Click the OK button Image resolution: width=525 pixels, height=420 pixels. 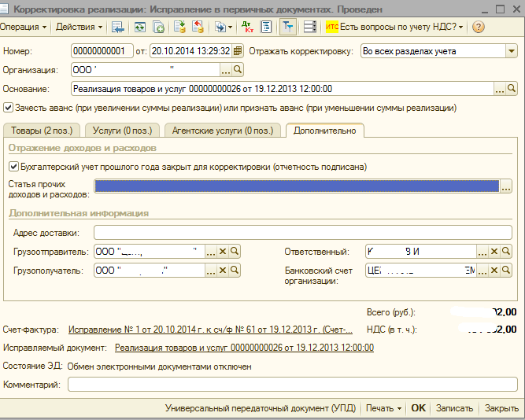click(x=418, y=408)
